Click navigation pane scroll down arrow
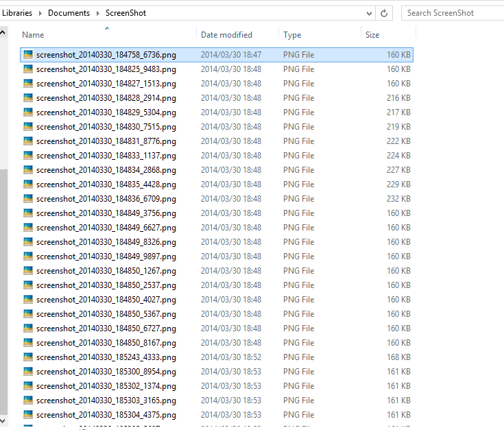 click(x=3, y=420)
